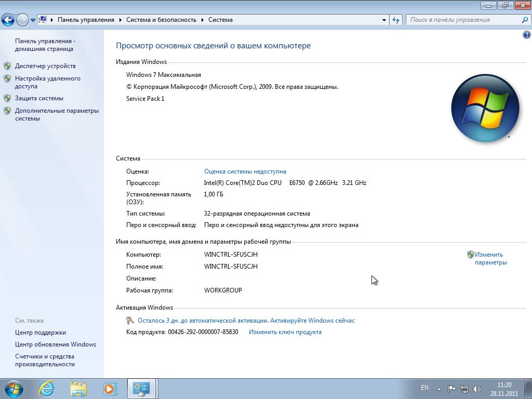Click the EN language indicator
The image size is (532, 399).
(424, 387)
